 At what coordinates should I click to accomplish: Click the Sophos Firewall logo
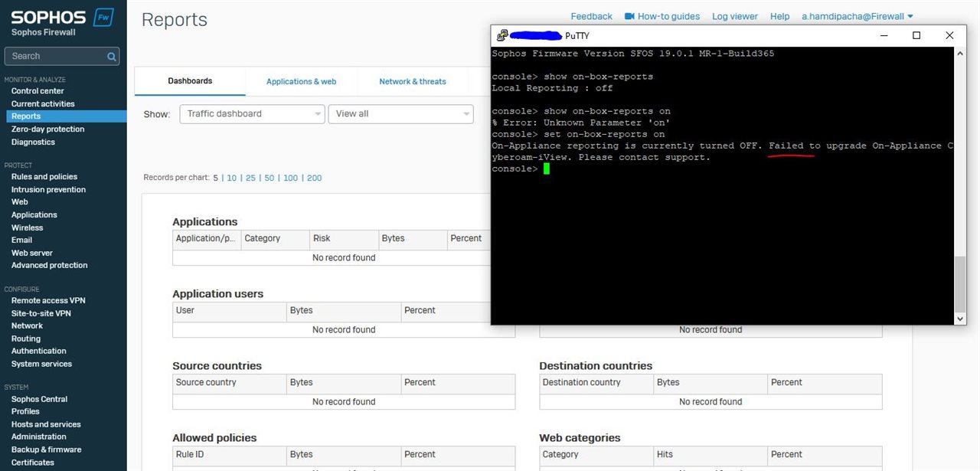pyautogui.click(x=63, y=22)
